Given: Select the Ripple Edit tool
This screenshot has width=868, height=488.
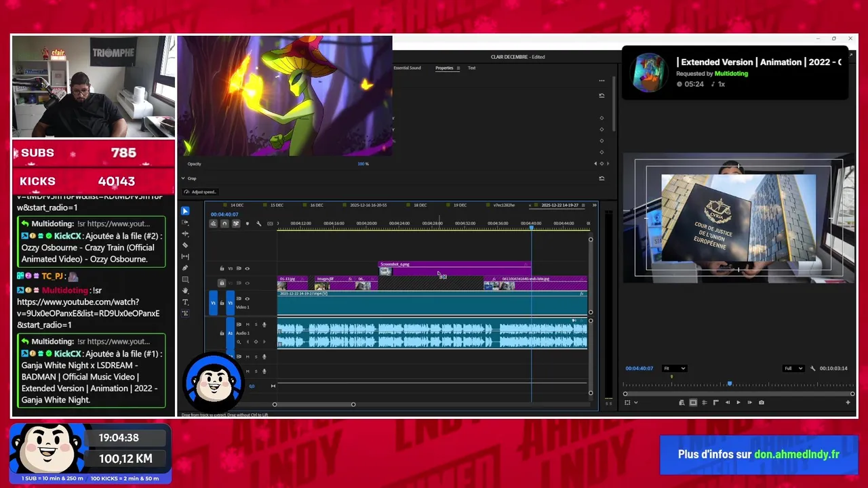Looking at the screenshot, I should (x=185, y=234).
